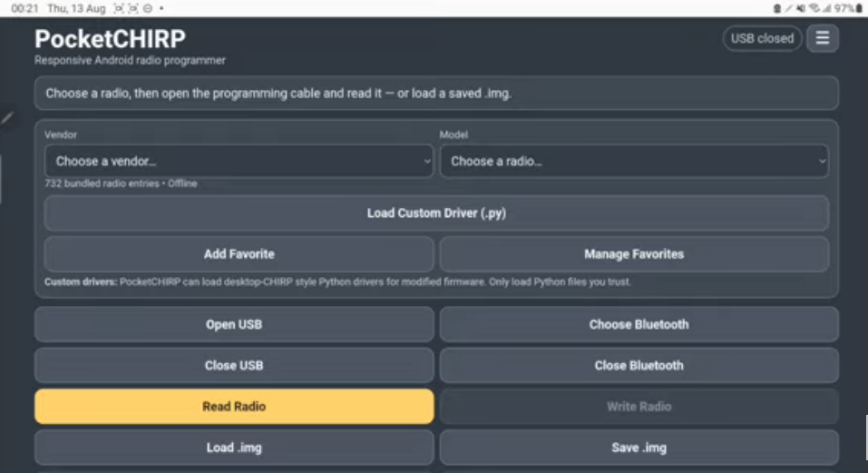
Task: Tap the do-not-disturb icon in status bar
Action: 147,8
